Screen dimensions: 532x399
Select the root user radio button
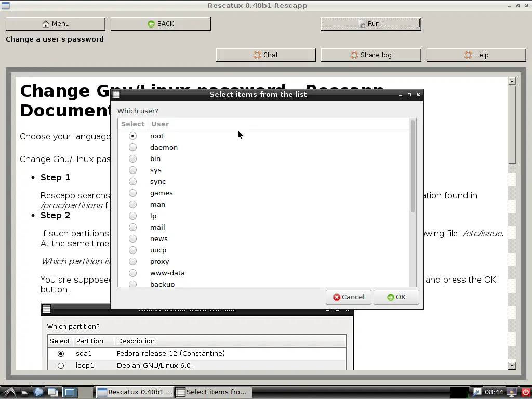click(132, 136)
